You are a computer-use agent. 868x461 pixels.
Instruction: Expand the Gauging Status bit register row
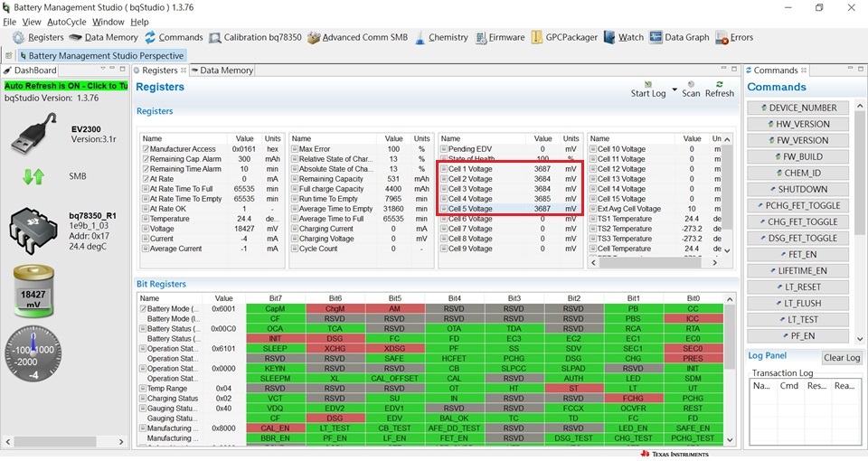coord(144,409)
